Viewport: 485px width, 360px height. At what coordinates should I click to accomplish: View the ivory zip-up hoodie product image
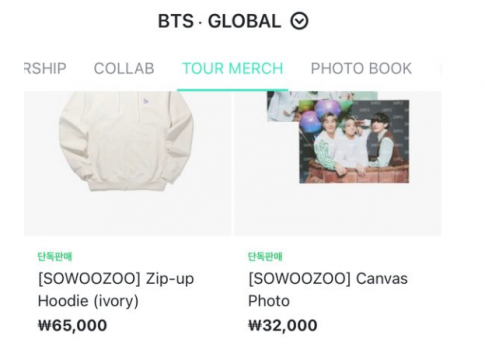pyautogui.click(x=128, y=163)
